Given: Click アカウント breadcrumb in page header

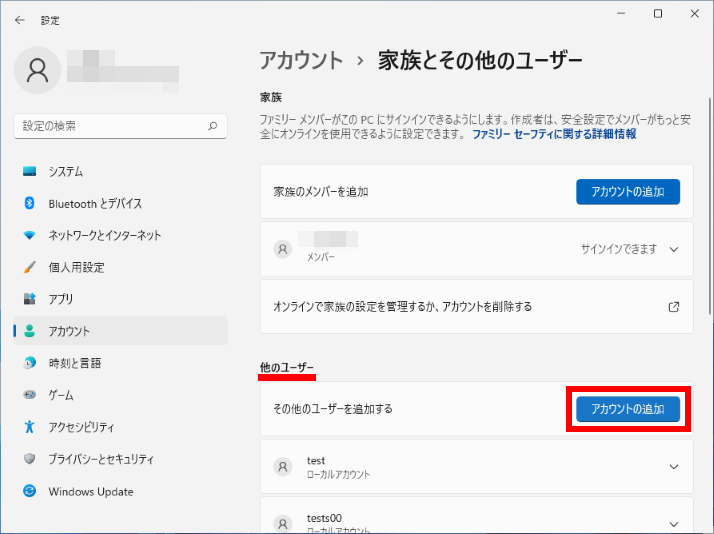Looking at the screenshot, I should (301, 61).
